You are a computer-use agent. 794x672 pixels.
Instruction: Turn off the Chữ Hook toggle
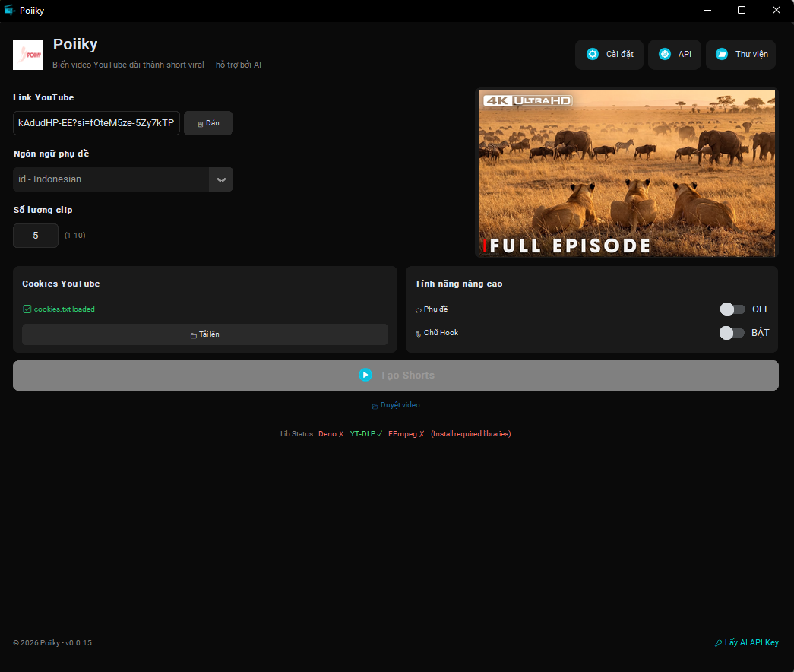(732, 332)
